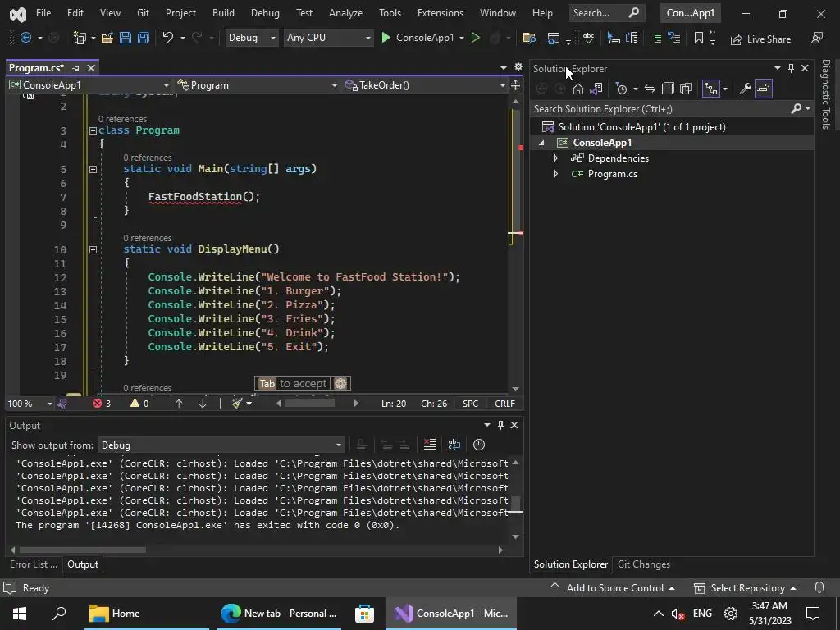This screenshot has width=840, height=630.
Task: Click the error count indicator showing 3
Action: pyautogui.click(x=102, y=404)
